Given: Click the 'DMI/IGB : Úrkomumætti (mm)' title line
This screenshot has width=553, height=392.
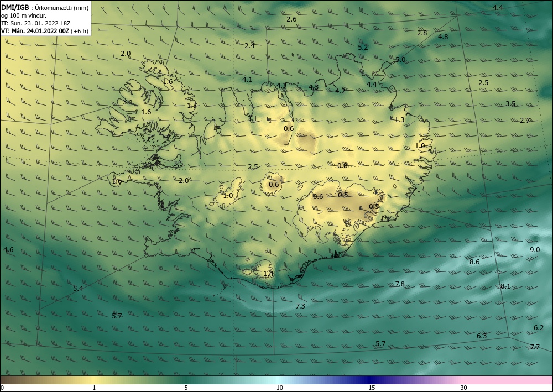Looking at the screenshot, I should (x=45, y=7).
